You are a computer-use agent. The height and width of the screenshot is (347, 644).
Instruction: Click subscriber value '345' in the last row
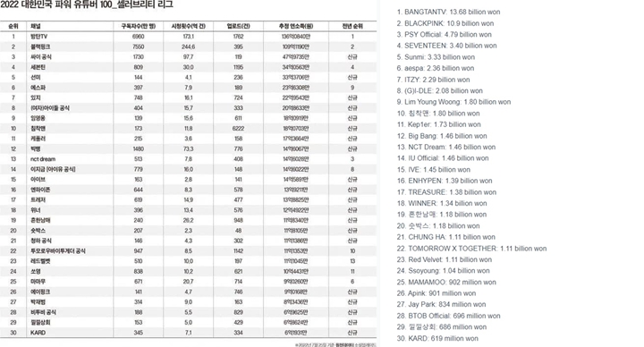pyautogui.click(x=139, y=333)
